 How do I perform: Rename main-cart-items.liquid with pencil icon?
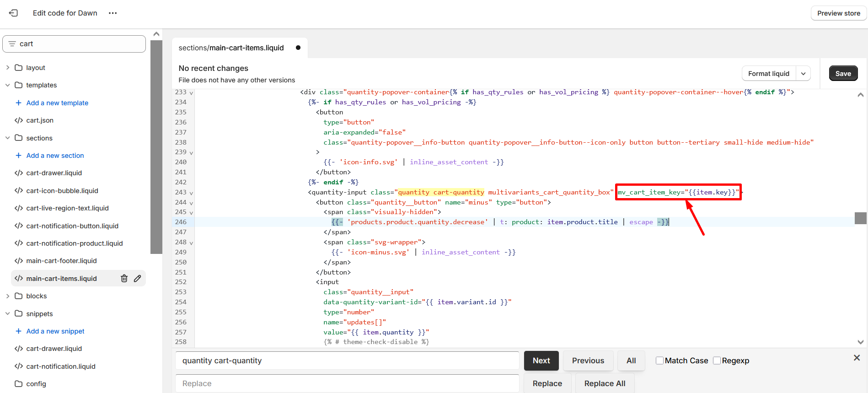coord(137,278)
